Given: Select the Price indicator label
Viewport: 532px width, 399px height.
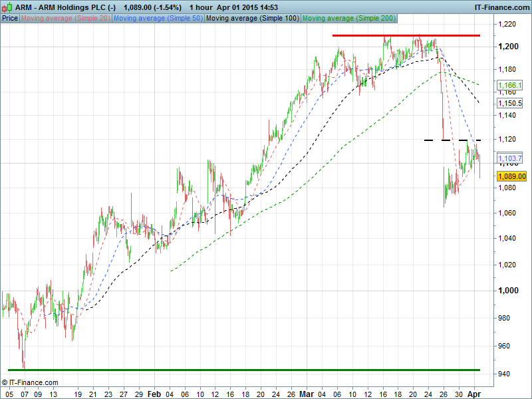Looking at the screenshot, I should tap(10, 18).
